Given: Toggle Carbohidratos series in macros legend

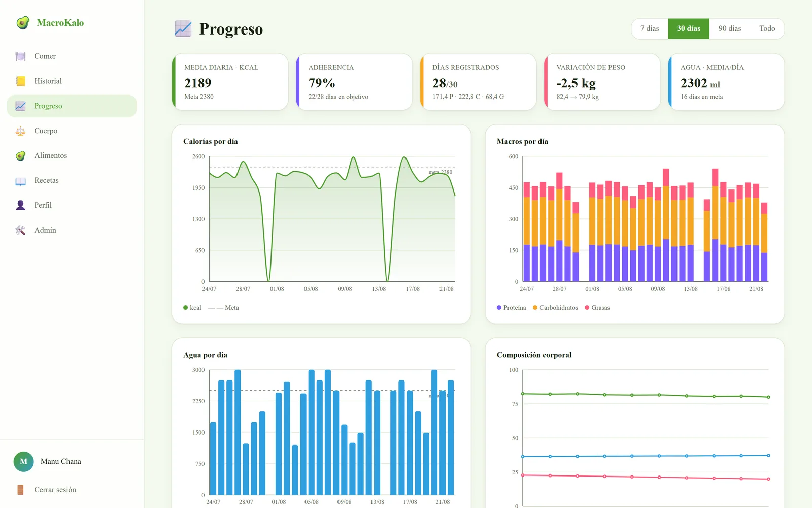Looking at the screenshot, I should [555, 308].
